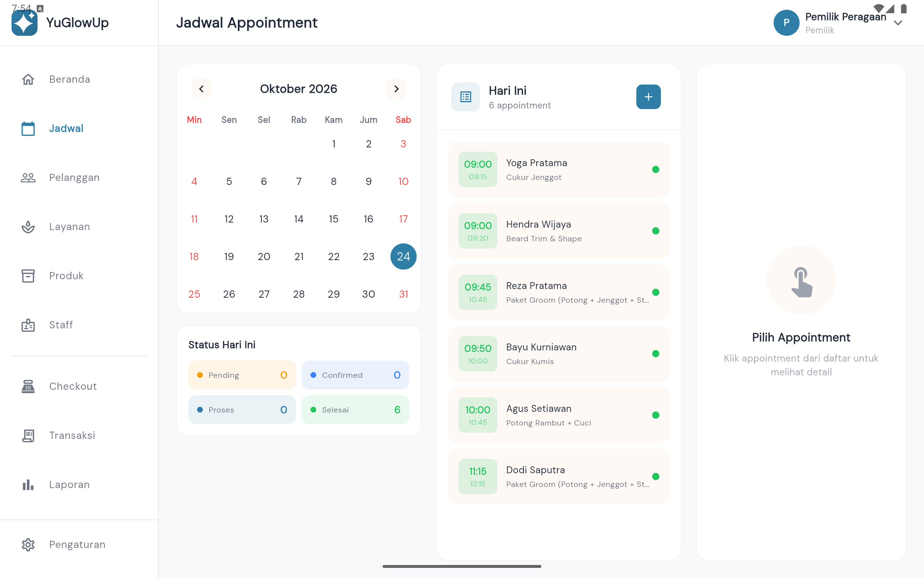Screen dimensions: 924x578
Task: Open the Laporan menu entry
Action: pos(79,485)
